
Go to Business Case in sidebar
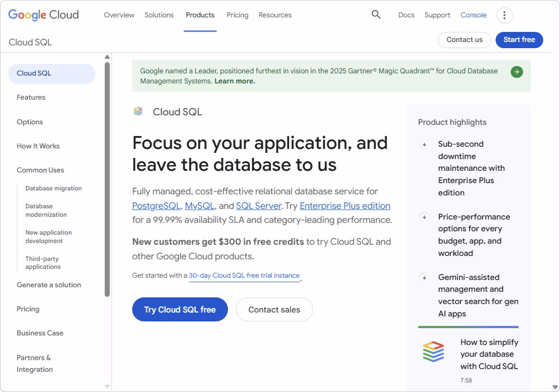click(x=40, y=333)
